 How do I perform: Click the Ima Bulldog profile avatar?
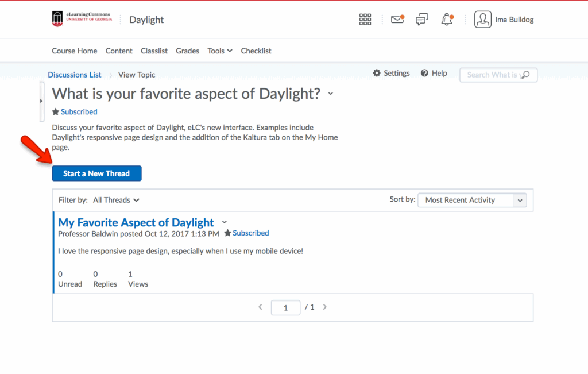(483, 20)
